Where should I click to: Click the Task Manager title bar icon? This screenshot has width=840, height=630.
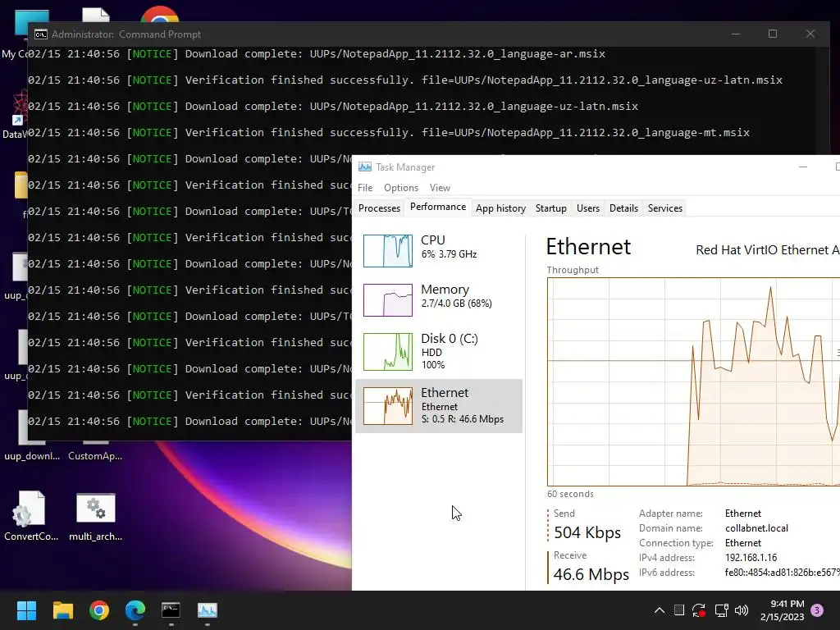(x=365, y=167)
